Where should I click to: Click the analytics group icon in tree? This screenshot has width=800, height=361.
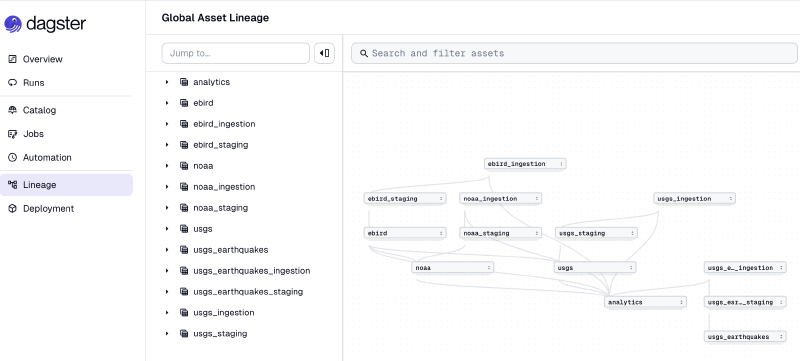point(184,82)
